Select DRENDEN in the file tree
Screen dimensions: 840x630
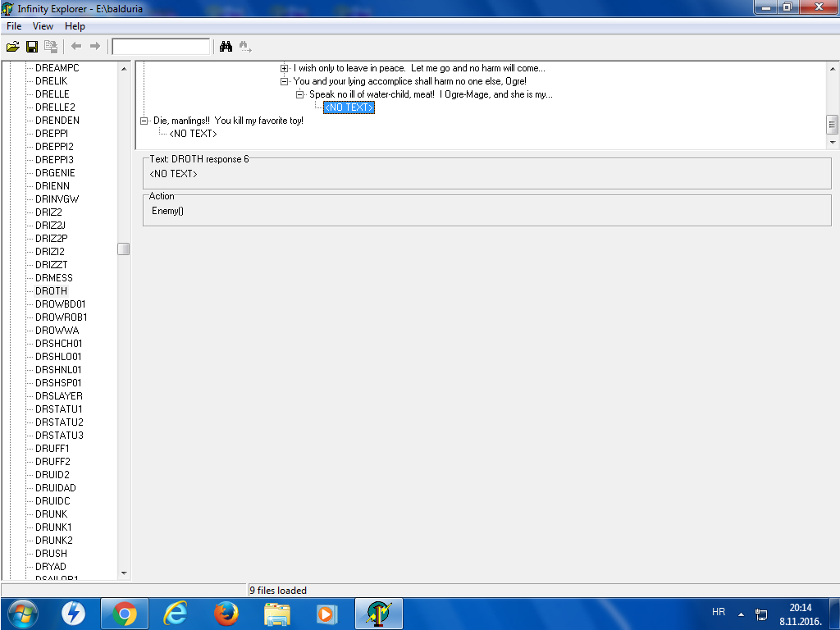57,121
